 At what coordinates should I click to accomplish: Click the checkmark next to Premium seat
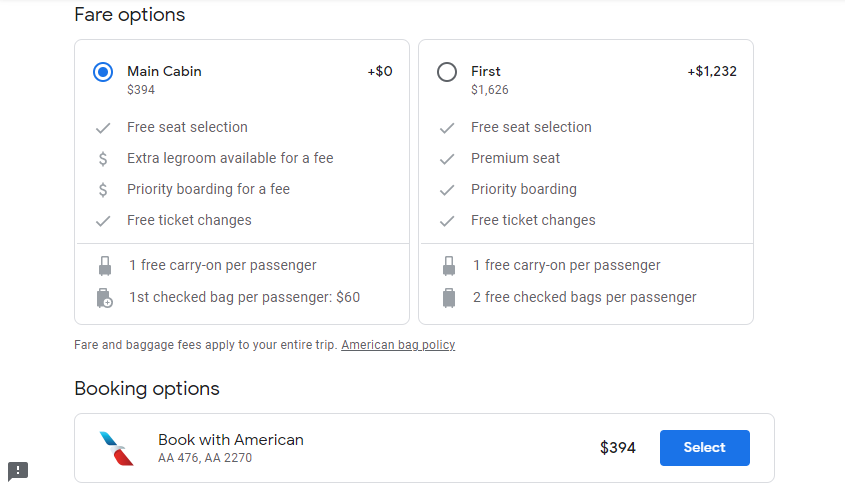point(447,159)
